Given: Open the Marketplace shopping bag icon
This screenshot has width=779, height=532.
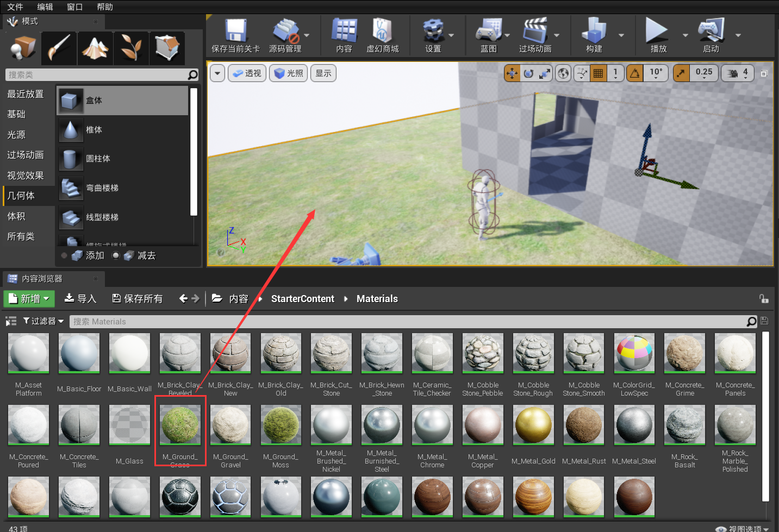Looking at the screenshot, I should (382, 31).
